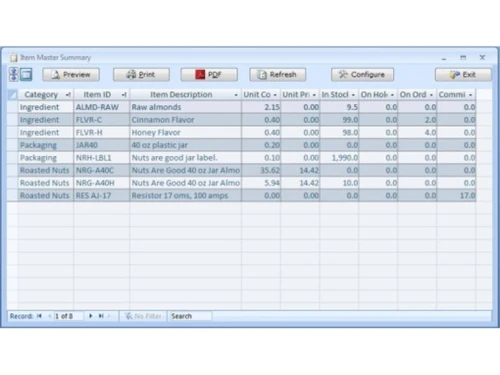Open On Hold column dropdown arrow
500x375 pixels.
pos(392,95)
